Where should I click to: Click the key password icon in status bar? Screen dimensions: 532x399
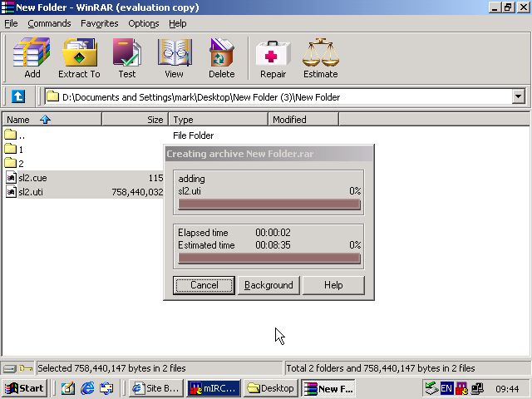pyautogui.click(x=26, y=368)
